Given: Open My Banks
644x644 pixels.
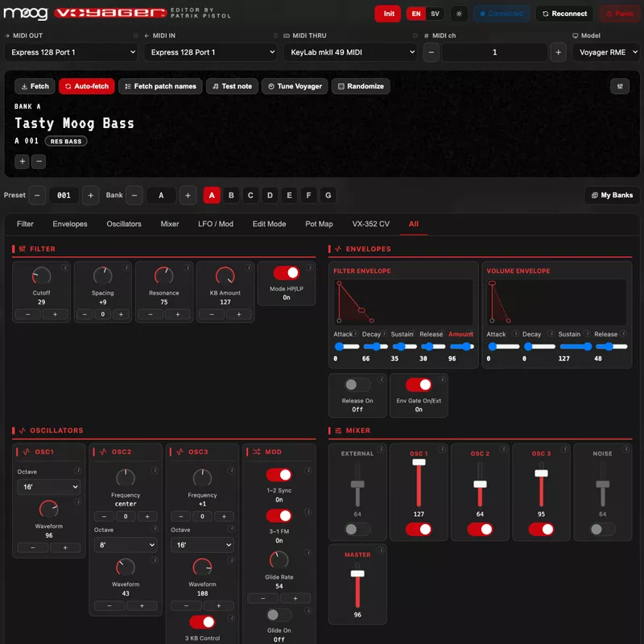Looking at the screenshot, I should [612, 195].
